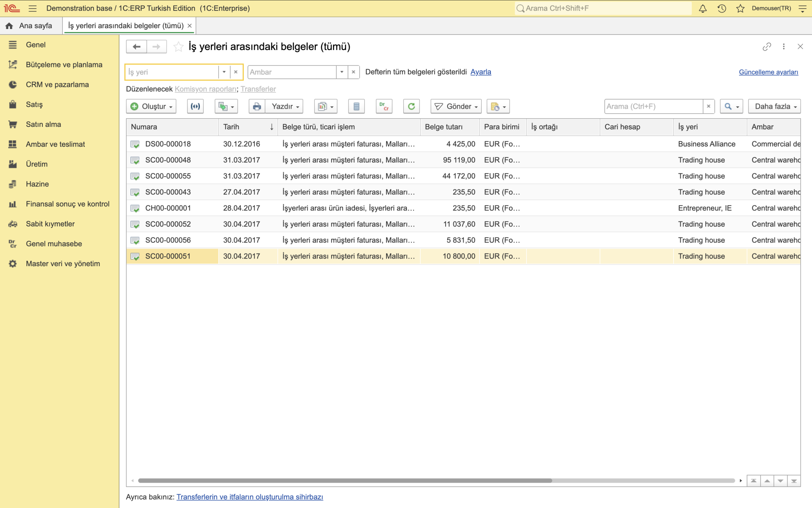Image resolution: width=812 pixels, height=508 pixels.
Task: Click the Arama (Ctrl+F) search field
Action: [x=654, y=106]
